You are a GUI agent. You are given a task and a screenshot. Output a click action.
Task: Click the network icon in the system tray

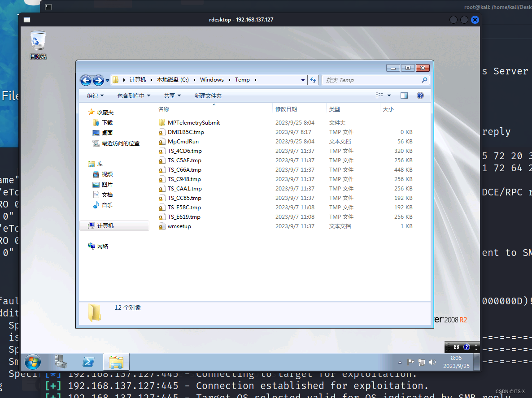421,362
